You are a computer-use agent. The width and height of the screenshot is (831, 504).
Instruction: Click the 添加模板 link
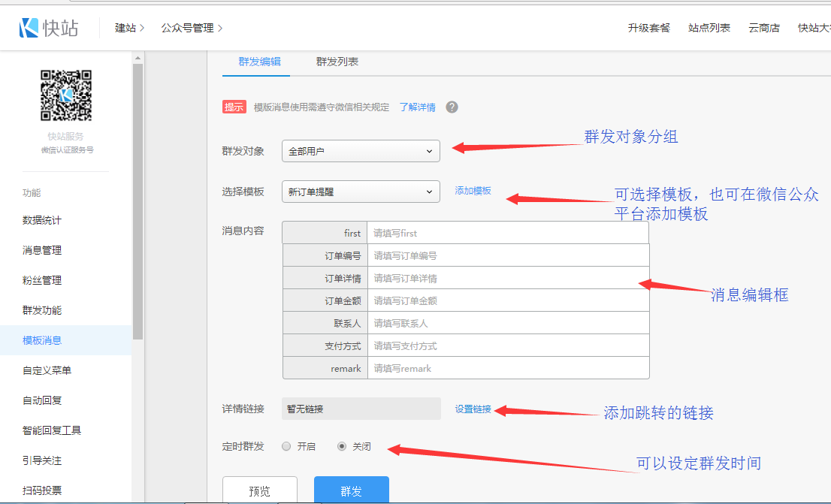click(x=473, y=191)
